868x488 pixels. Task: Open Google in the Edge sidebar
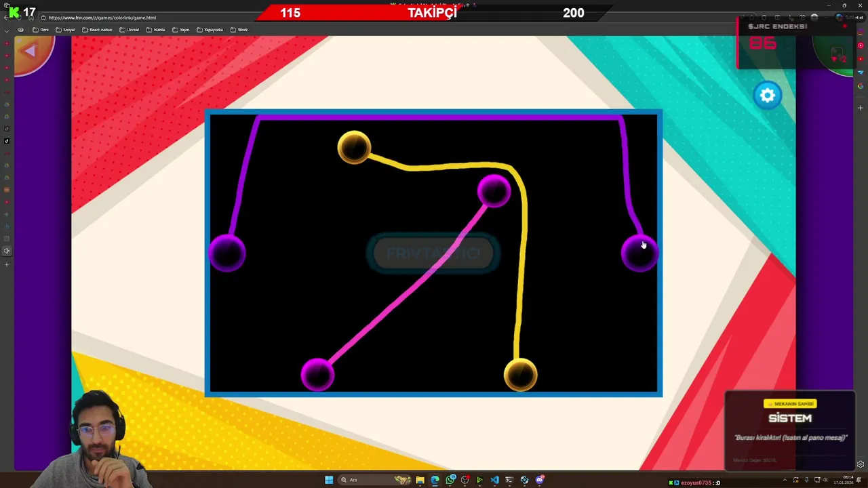861,86
